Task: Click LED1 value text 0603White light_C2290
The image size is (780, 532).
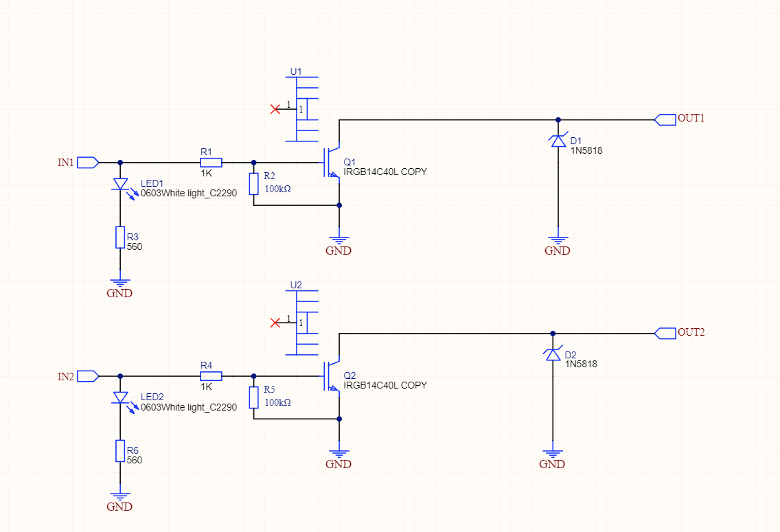Action: pyautogui.click(x=189, y=193)
